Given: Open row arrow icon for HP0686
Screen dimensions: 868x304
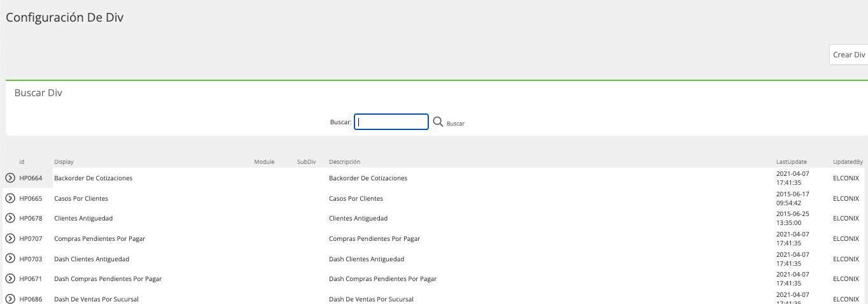Looking at the screenshot, I should tap(10, 298).
